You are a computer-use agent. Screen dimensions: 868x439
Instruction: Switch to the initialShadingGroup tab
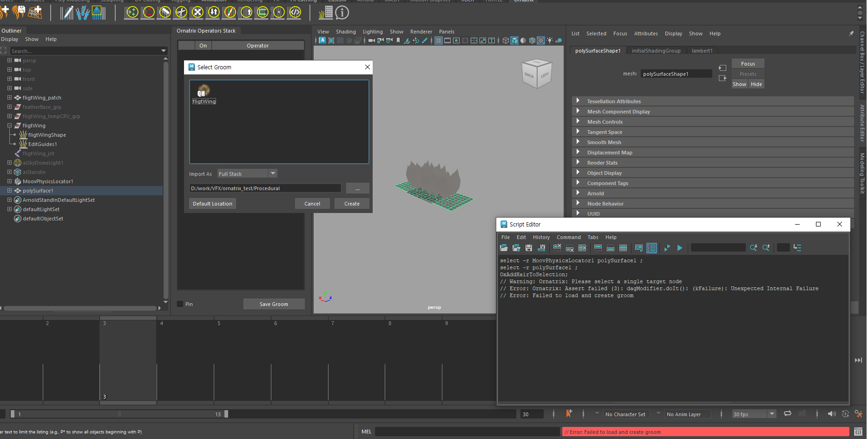pos(656,51)
